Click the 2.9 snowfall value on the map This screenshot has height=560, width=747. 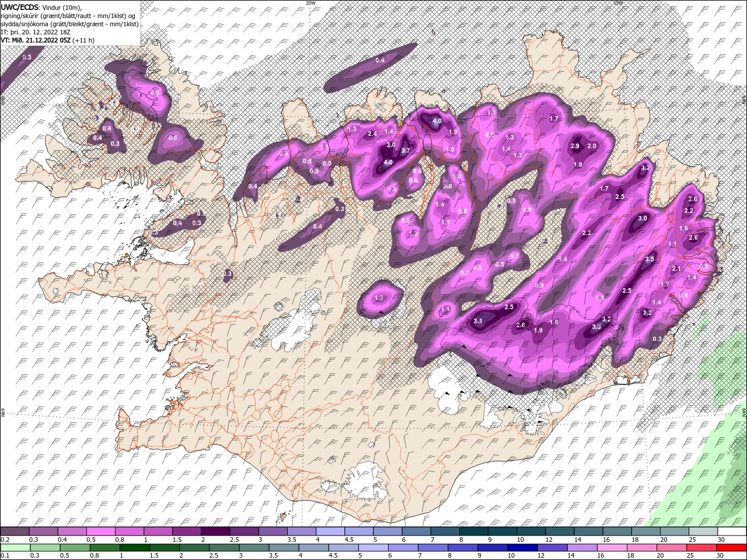coord(575,146)
